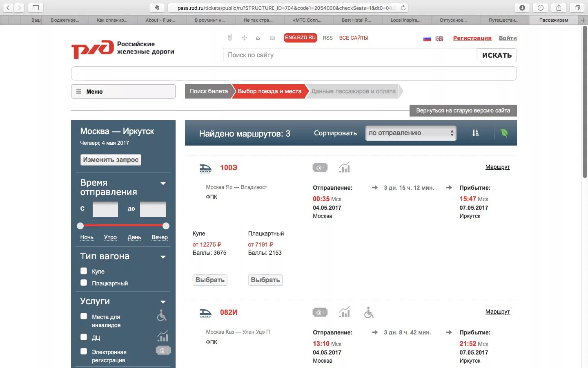Open Маршрут link for train 100Э

[497, 167]
